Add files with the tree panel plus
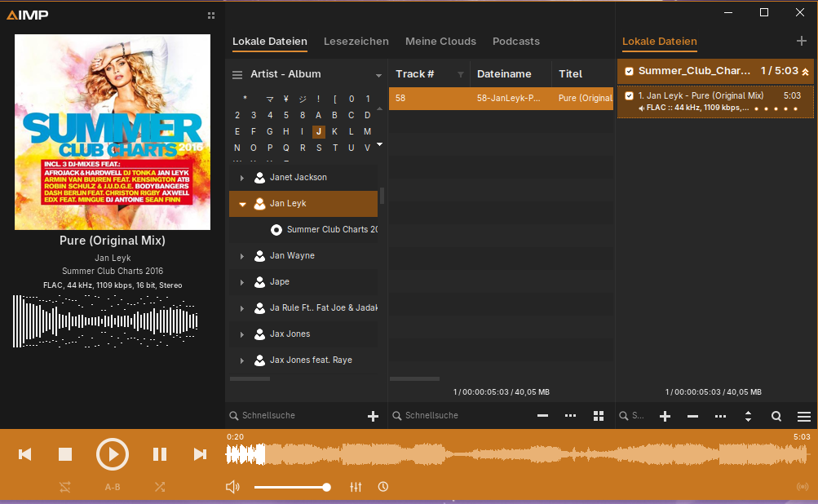 point(373,416)
